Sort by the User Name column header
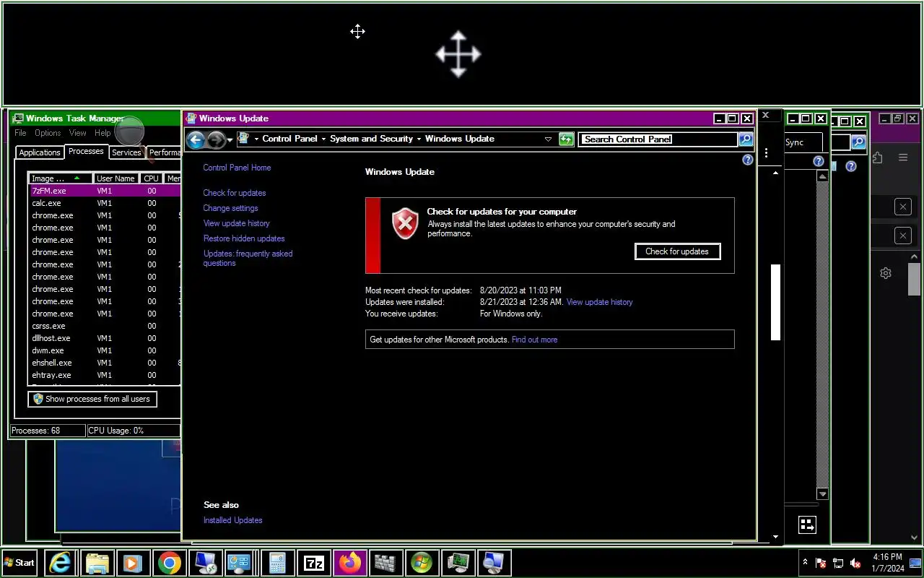 pyautogui.click(x=115, y=178)
